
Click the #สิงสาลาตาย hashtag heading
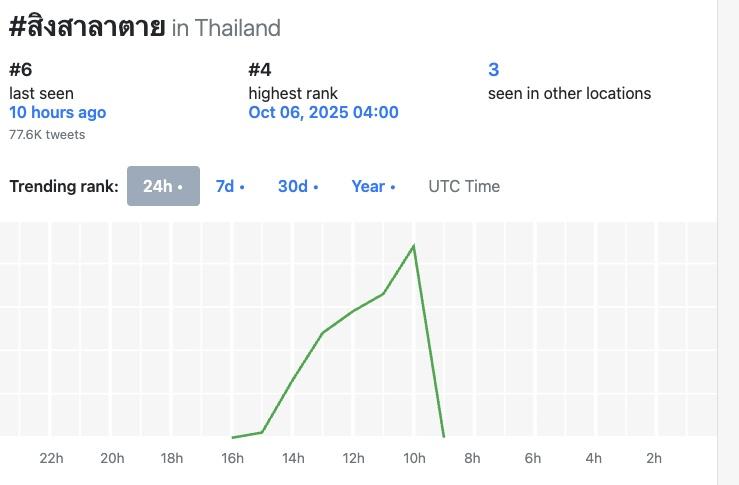[86, 27]
